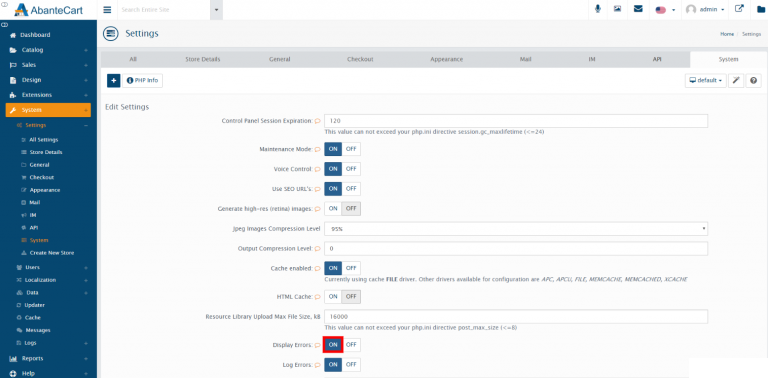This screenshot has height=378, width=768.
Task: Turn Display Errors OFF
Action: point(351,345)
